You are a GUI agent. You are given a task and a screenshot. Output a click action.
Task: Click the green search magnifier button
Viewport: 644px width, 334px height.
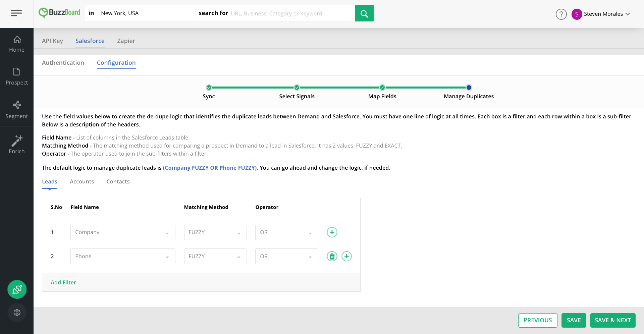pyautogui.click(x=364, y=13)
